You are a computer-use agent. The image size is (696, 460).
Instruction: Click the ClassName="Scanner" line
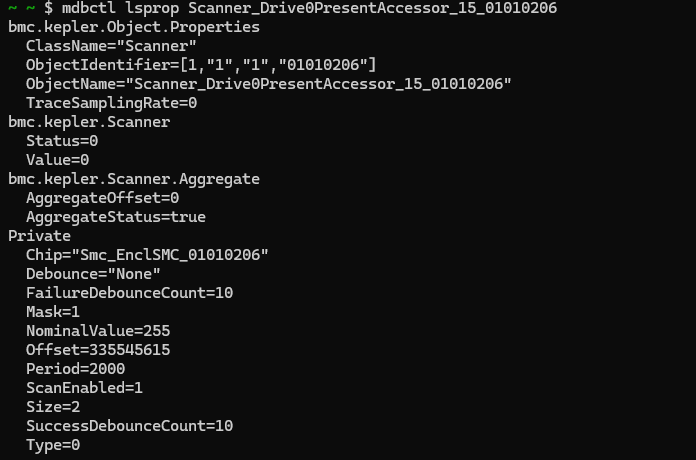coord(111,46)
